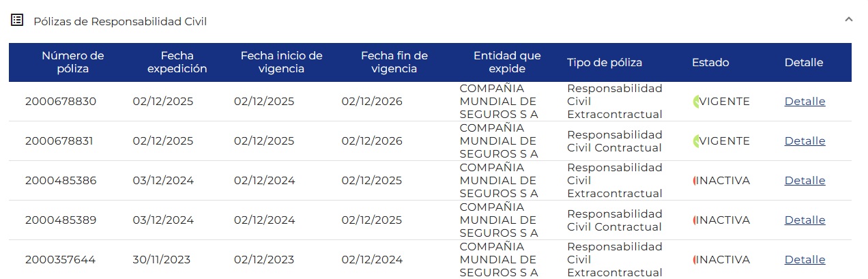The height and width of the screenshot is (279, 868).
Task: Click the red INACTIVA status icon for policy 2000485386
Action: [x=695, y=181]
